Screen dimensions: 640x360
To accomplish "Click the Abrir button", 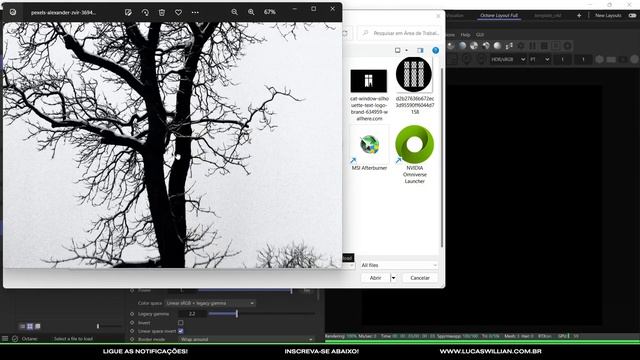I will click(x=375, y=278).
